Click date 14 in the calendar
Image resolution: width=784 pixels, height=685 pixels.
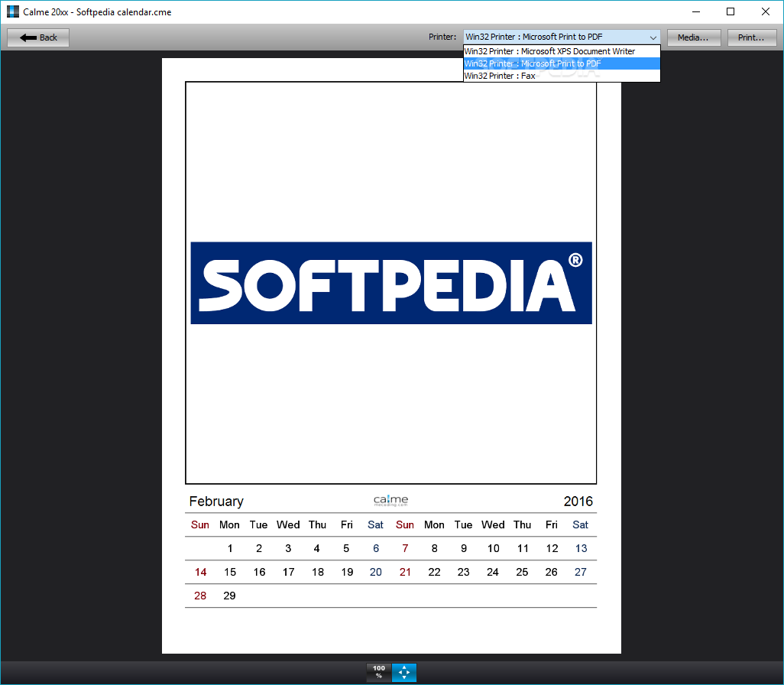point(200,572)
